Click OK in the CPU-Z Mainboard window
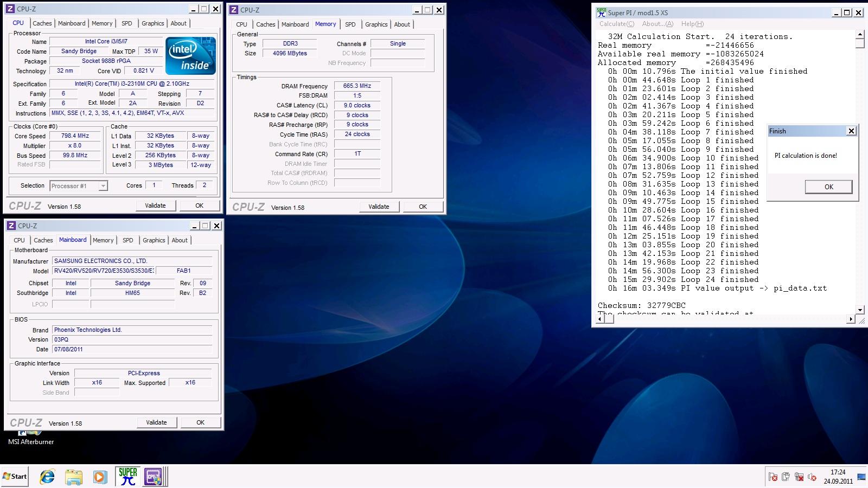This screenshot has width=868, height=488. click(x=201, y=422)
